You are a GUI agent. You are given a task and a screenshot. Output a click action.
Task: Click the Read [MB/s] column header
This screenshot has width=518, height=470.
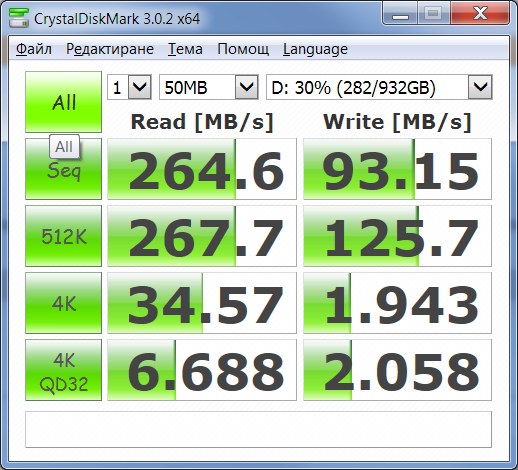(x=202, y=122)
